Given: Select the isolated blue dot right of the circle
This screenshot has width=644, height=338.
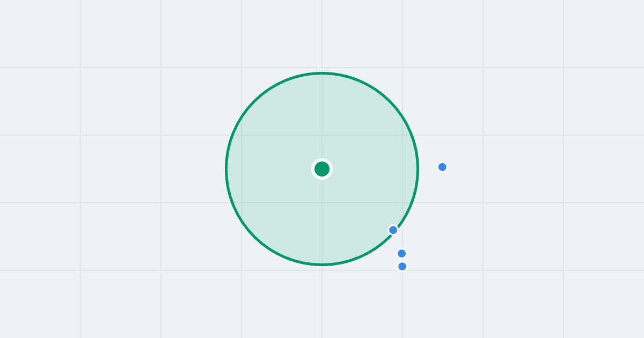Looking at the screenshot, I should (442, 167).
